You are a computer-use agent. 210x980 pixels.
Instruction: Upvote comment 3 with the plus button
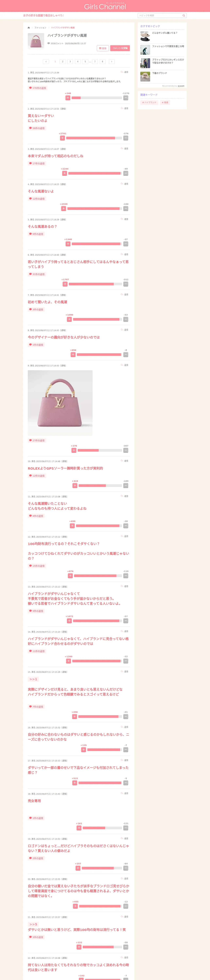pyautogui.click(x=64, y=173)
